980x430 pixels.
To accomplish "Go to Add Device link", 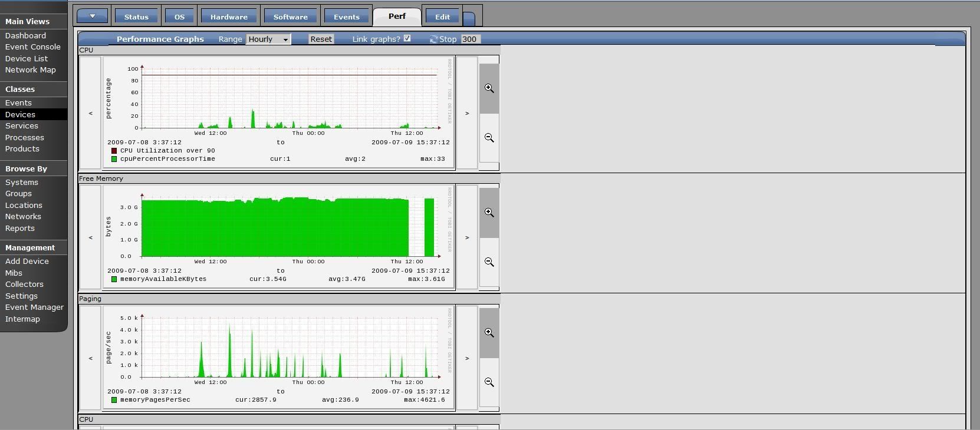I will click(27, 262).
